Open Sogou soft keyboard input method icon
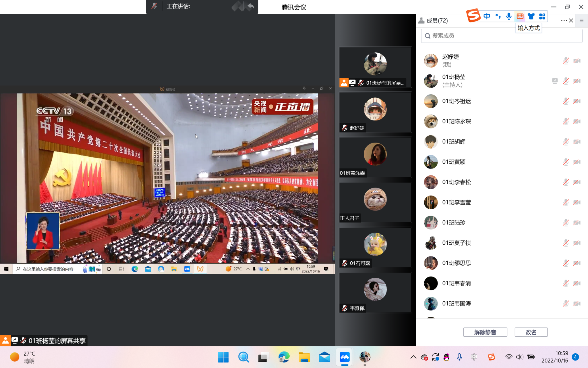The height and width of the screenshot is (368, 588). pos(520,16)
